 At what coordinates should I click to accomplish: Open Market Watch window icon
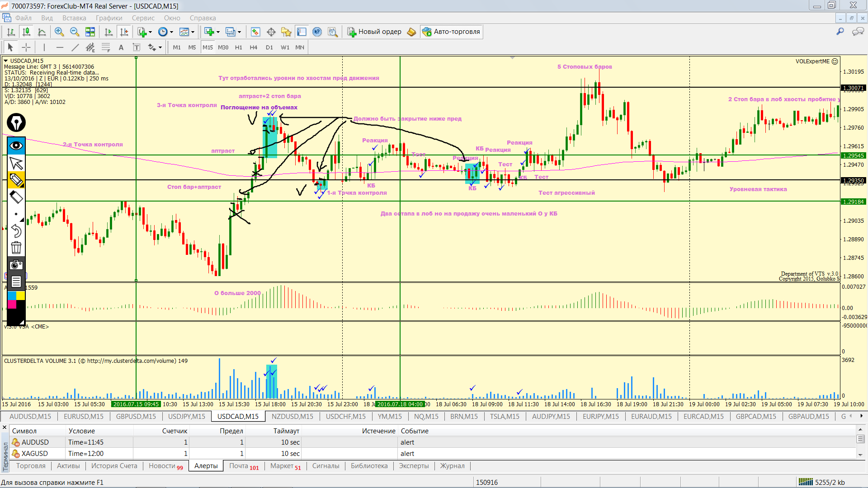click(x=255, y=32)
